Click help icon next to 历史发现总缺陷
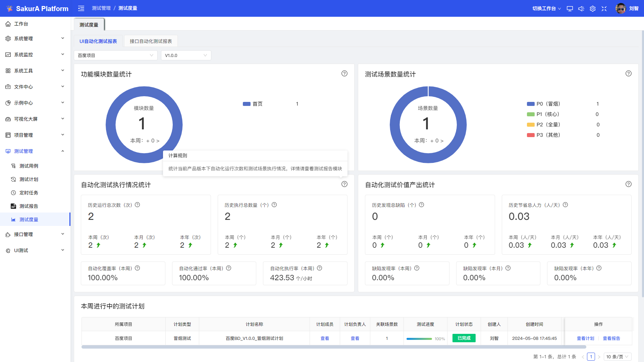Screen dimensions: 644x362 click(x=422, y=205)
